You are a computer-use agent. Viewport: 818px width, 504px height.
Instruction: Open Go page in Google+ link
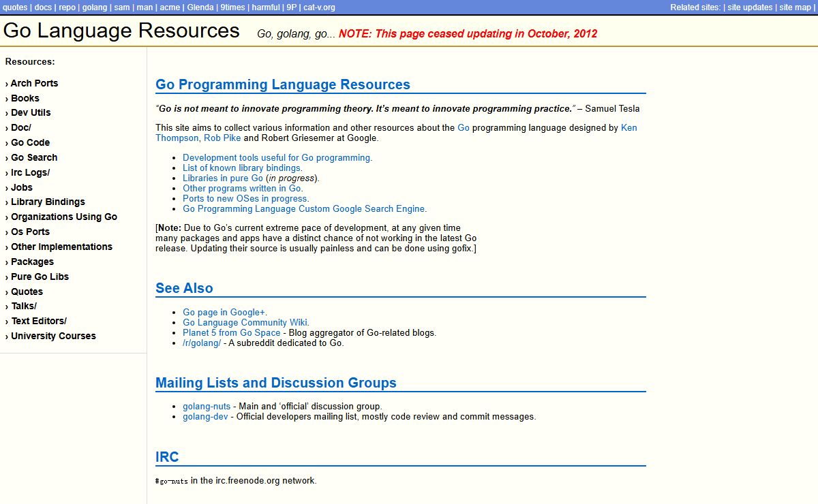225,313
